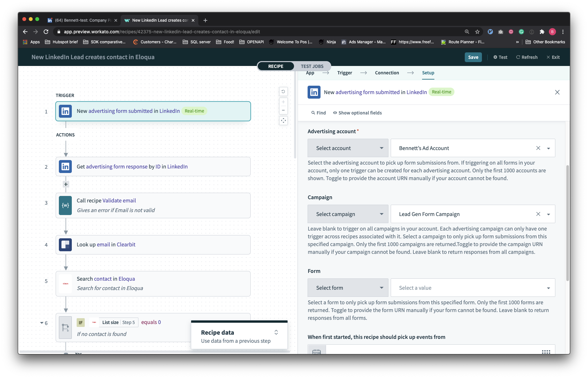
Task: Go to the Trigger setup tab
Action: coord(344,73)
